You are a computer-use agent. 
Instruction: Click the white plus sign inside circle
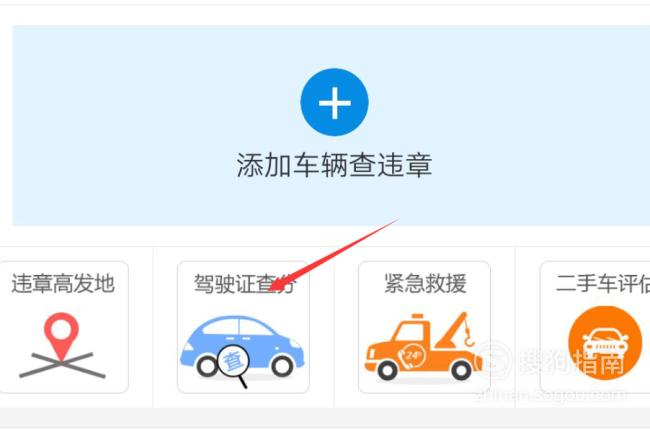[x=335, y=103]
